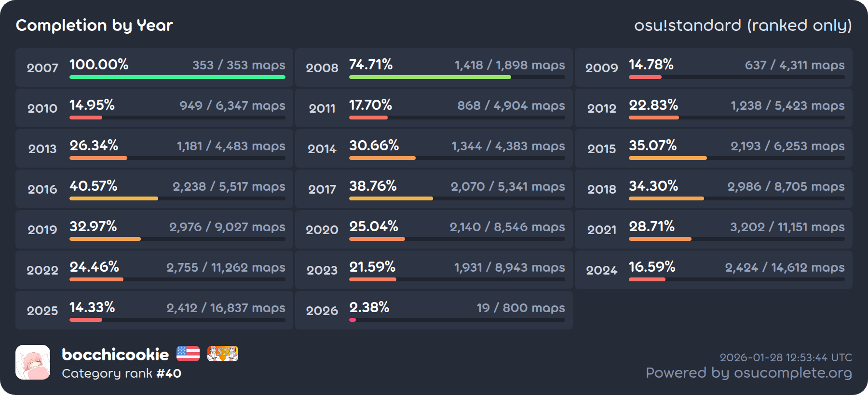The width and height of the screenshot is (868, 395).
Task: Click the Category rank #40 text
Action: [x=122, y=373]
